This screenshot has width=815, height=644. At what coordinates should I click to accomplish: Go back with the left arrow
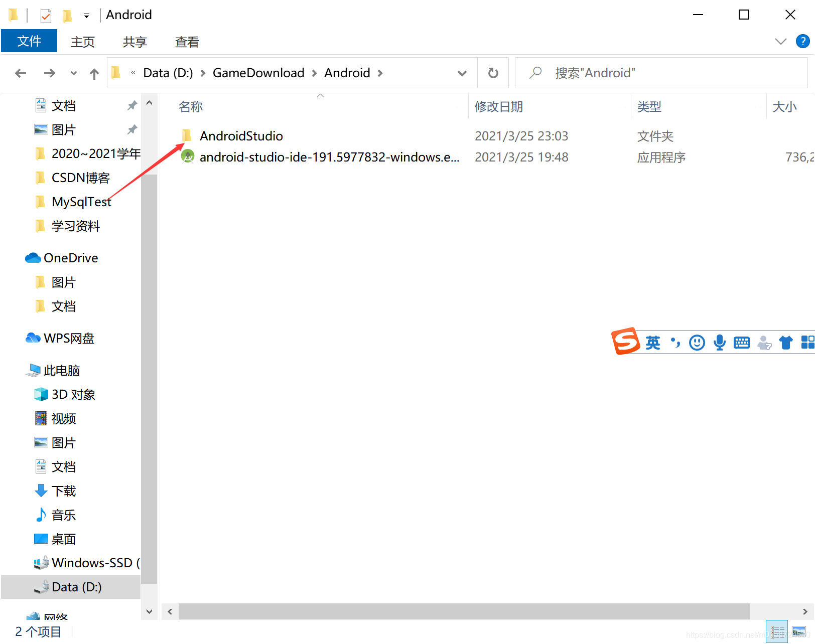tap(21, 73)
